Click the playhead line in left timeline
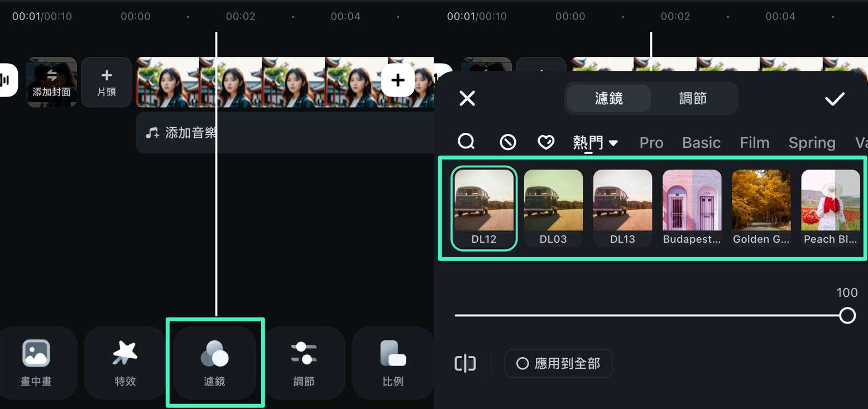This screenshot has width=868, height=409. (x=216, y=173)
